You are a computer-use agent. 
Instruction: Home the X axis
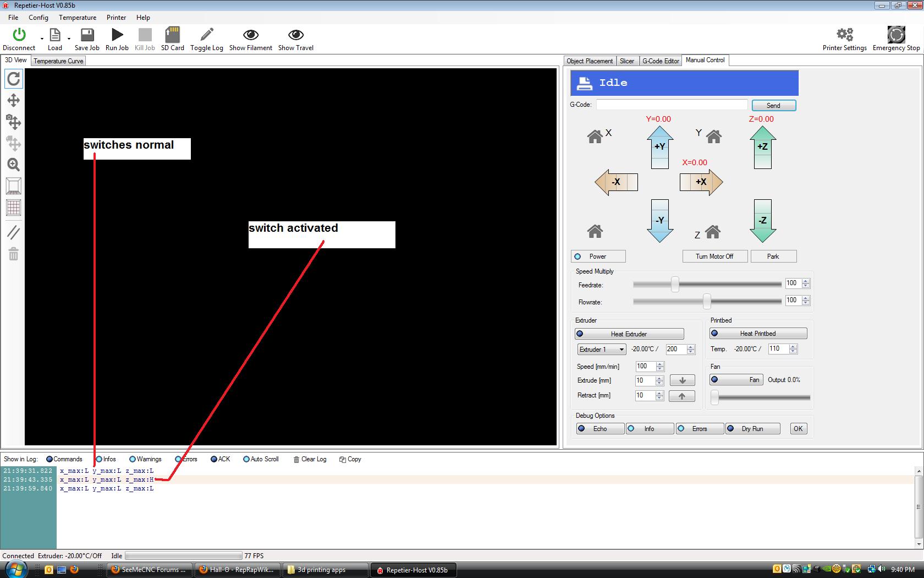click(x=595, y=136)
